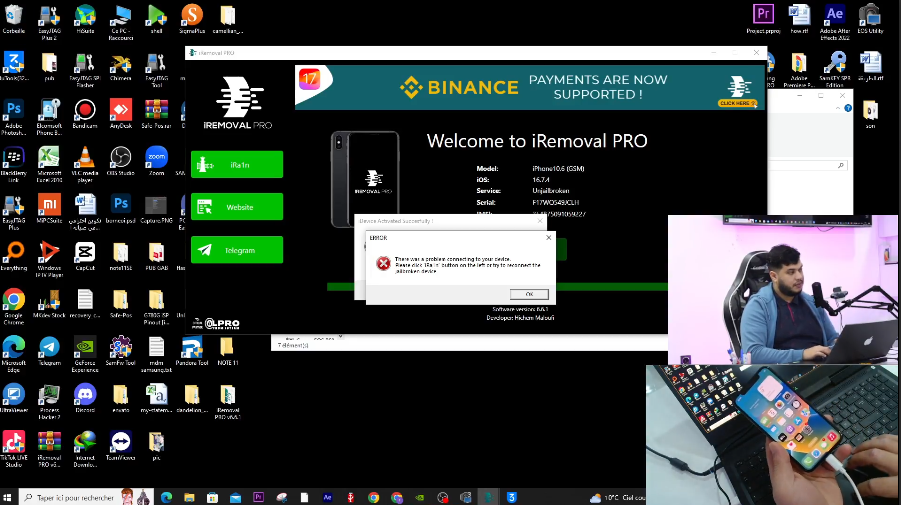901x505 pixels.
Task: Open VLC media player icon
Action: (x=85, y=164)
